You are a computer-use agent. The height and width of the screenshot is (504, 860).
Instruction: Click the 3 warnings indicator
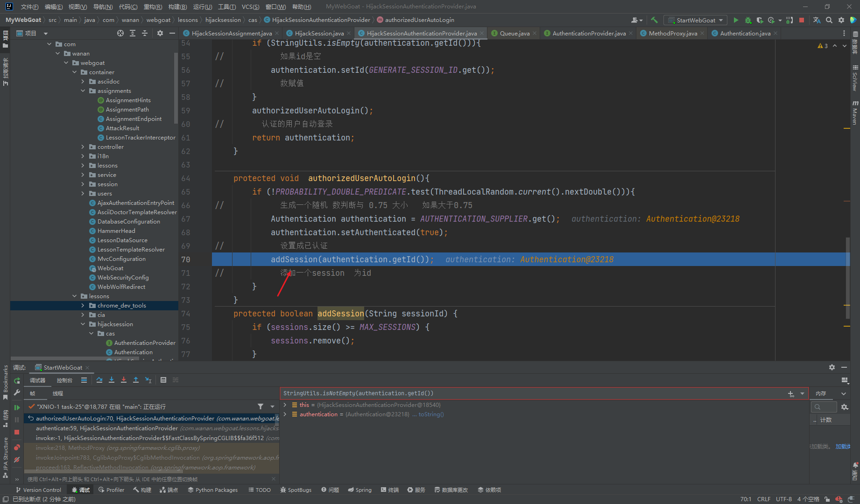point(823,46)
